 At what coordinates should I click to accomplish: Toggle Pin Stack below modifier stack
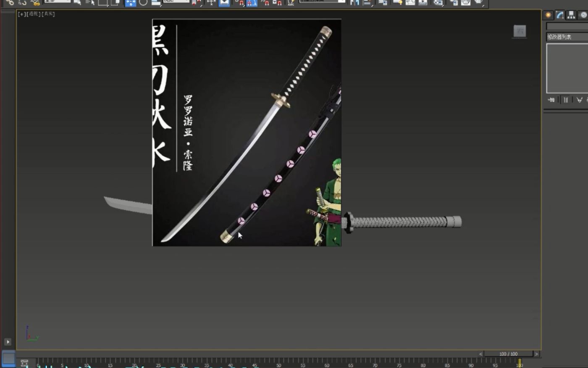click(x=551, y=100)
